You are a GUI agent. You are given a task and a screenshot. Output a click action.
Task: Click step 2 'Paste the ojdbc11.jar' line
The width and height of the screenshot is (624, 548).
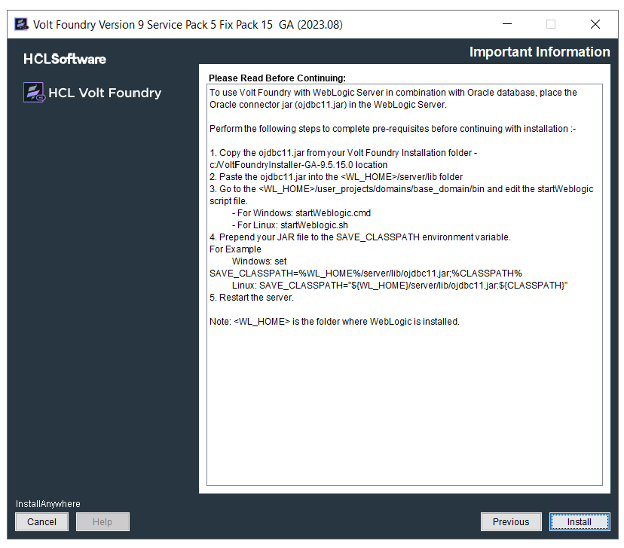click(336, 177)
